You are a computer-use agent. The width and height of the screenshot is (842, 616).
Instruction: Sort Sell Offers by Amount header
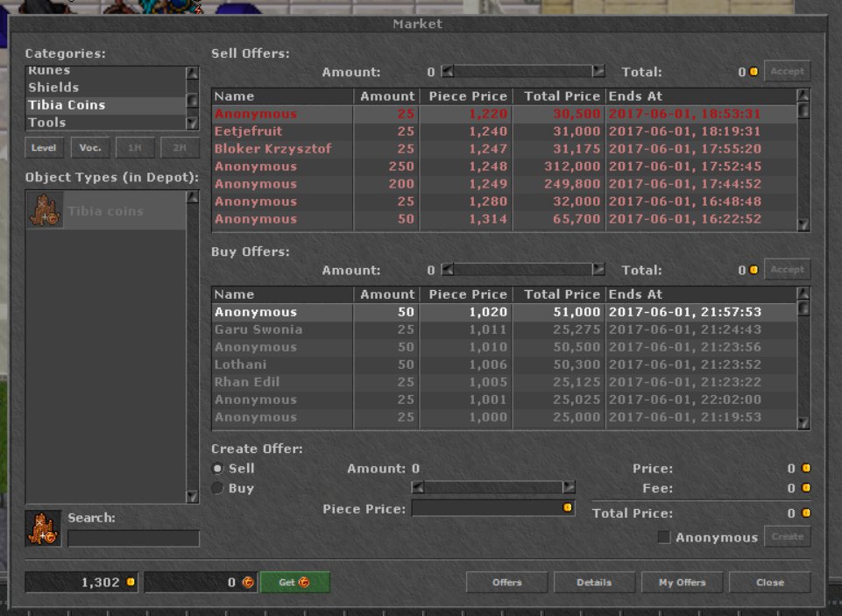tap(386, 96)
